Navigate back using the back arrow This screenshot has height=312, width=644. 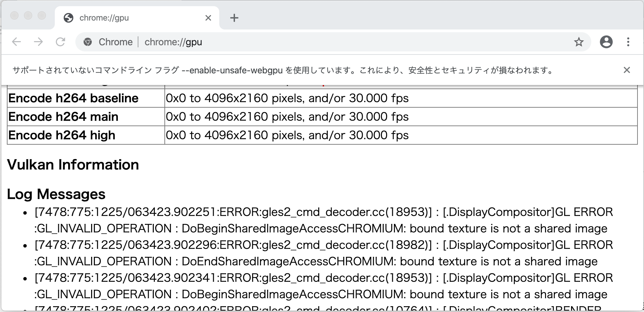point(16,42)
